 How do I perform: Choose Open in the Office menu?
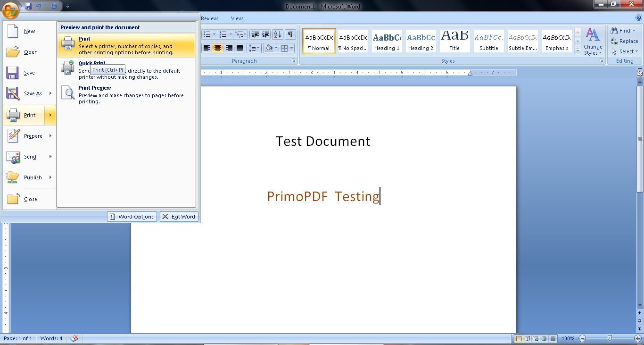(x=29, y=52)
